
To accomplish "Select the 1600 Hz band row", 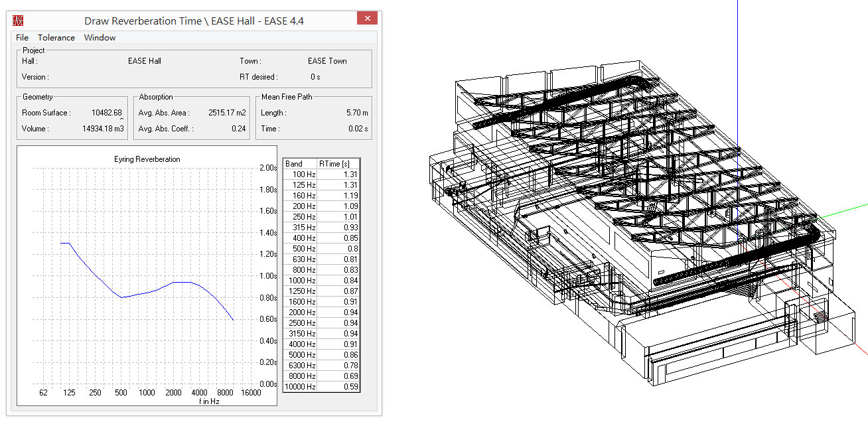I will [x=321, y=302].
